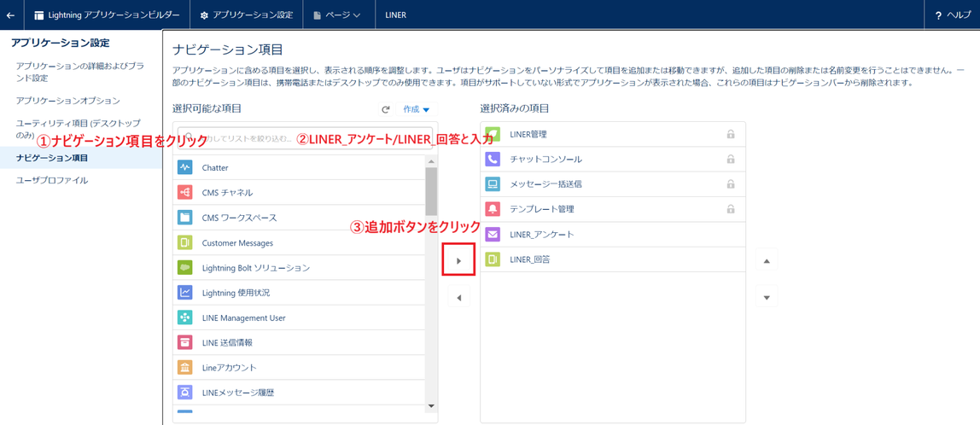
Task: Click the Chatter item icon
Action: 185,167
